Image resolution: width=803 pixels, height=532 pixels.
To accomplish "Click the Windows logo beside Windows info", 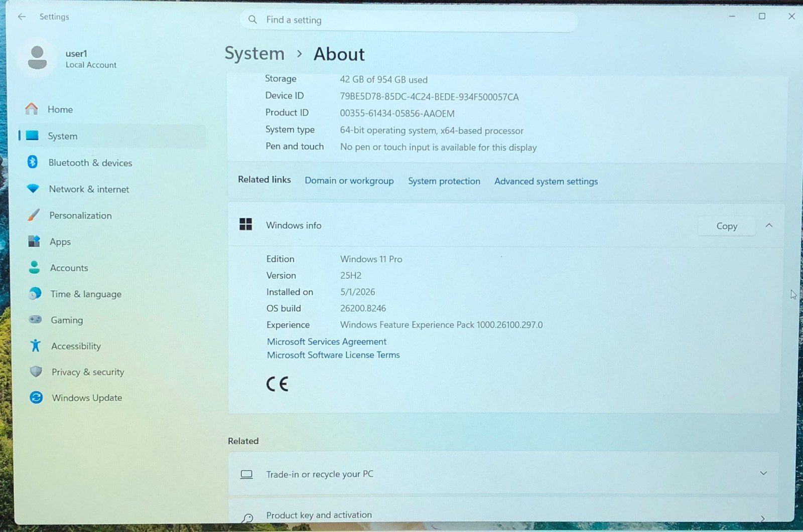I will tap(245, 224).
